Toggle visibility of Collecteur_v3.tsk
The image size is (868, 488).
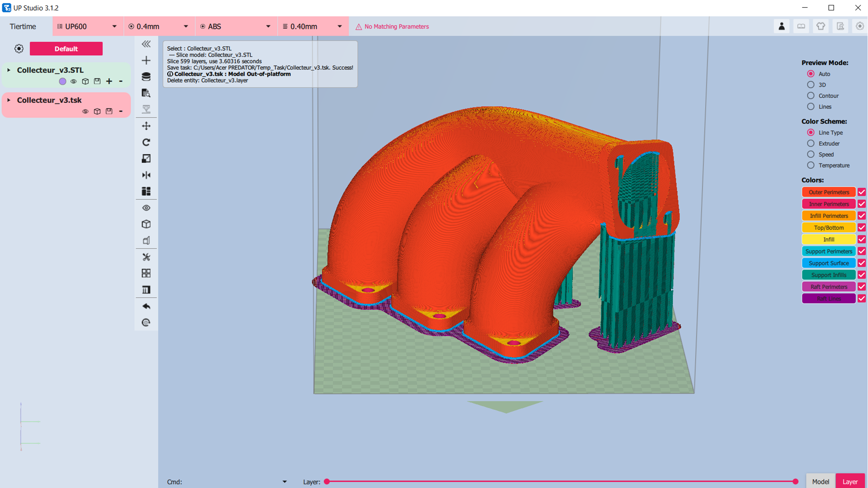pos(85,112)
